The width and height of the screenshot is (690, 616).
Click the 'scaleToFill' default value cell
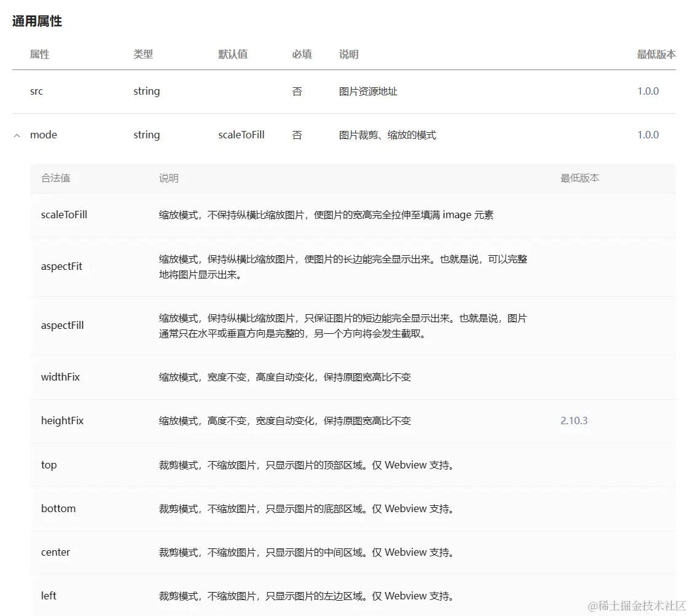[241, 135]
